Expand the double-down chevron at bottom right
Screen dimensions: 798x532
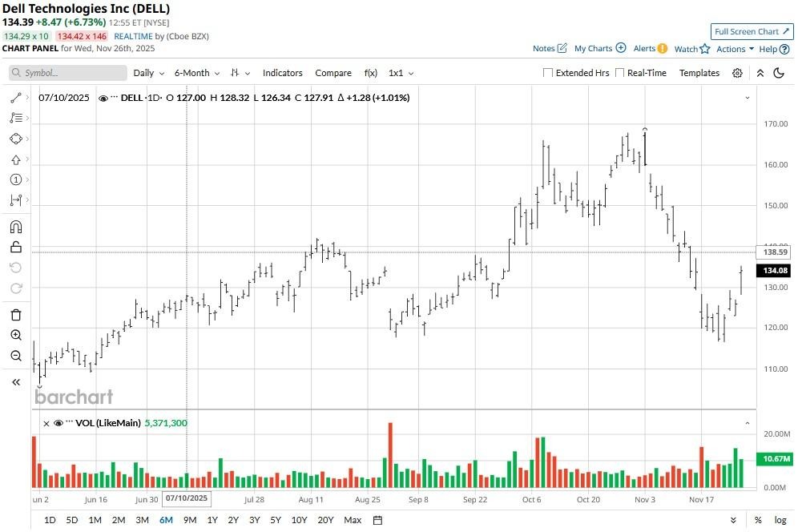733,520
